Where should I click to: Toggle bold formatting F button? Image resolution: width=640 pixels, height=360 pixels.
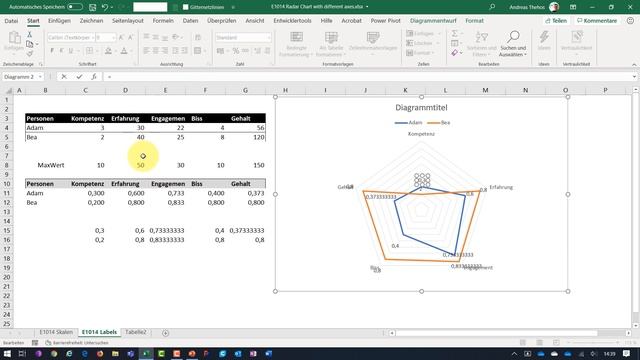click(x=52, y=51)
